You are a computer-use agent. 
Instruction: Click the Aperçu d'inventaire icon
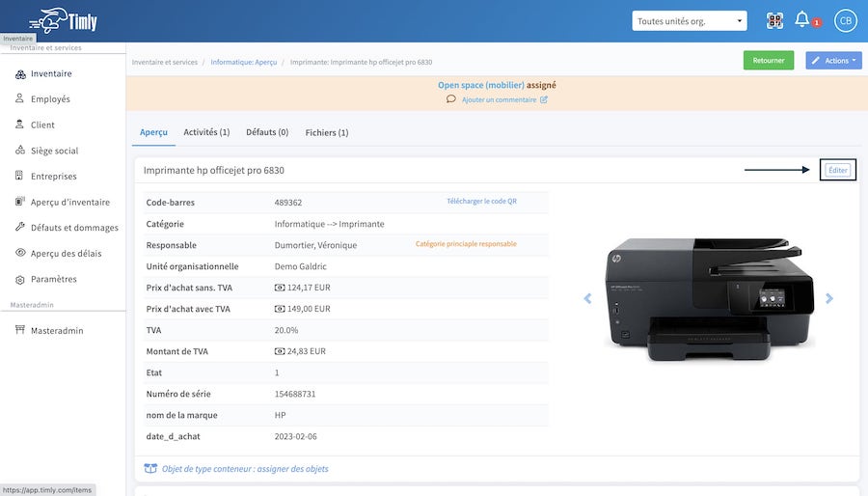pyautogui.click(x=20, y=202)
